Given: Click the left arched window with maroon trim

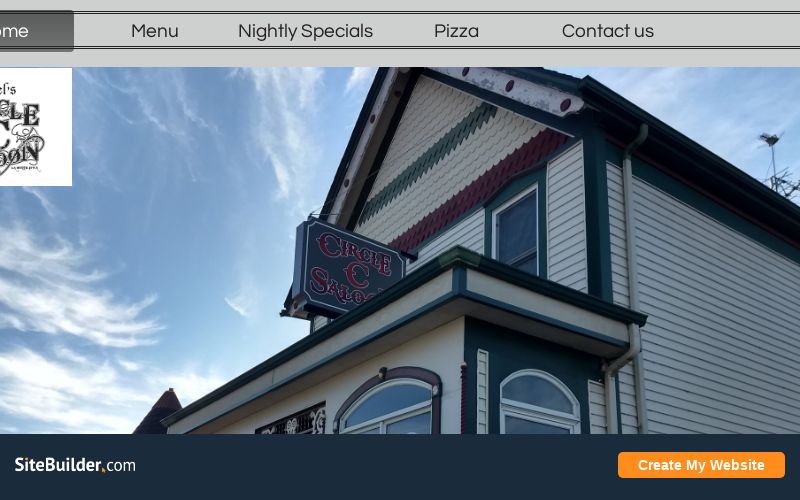Looking at the screenshot, I should (x=389, y=402).
